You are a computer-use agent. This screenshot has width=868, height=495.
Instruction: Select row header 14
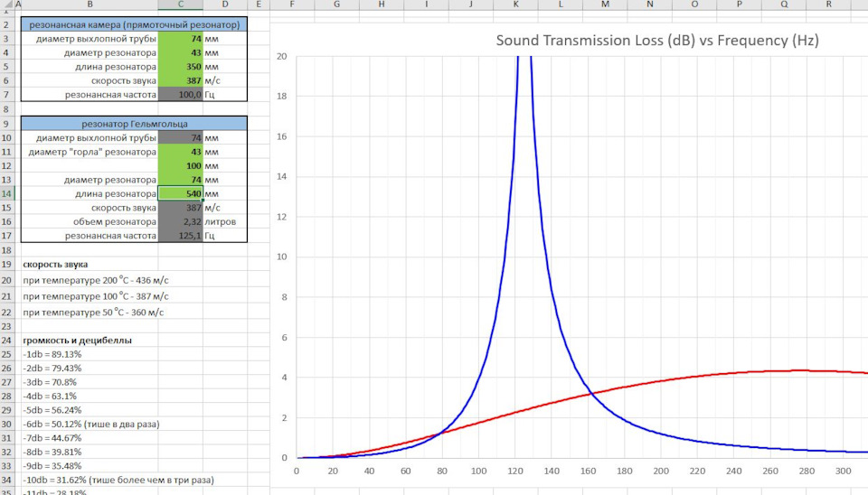pos(6,193)
